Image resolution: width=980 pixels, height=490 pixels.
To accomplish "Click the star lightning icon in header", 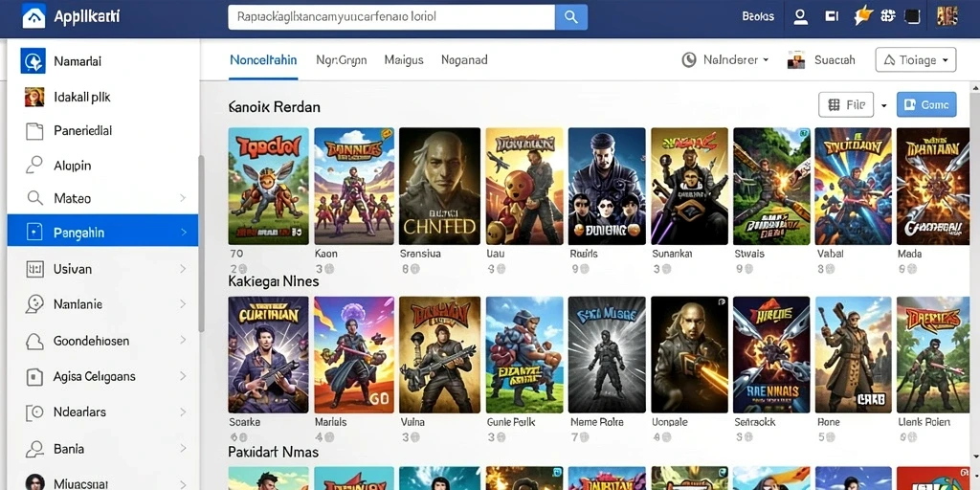I will pos(862,16).
